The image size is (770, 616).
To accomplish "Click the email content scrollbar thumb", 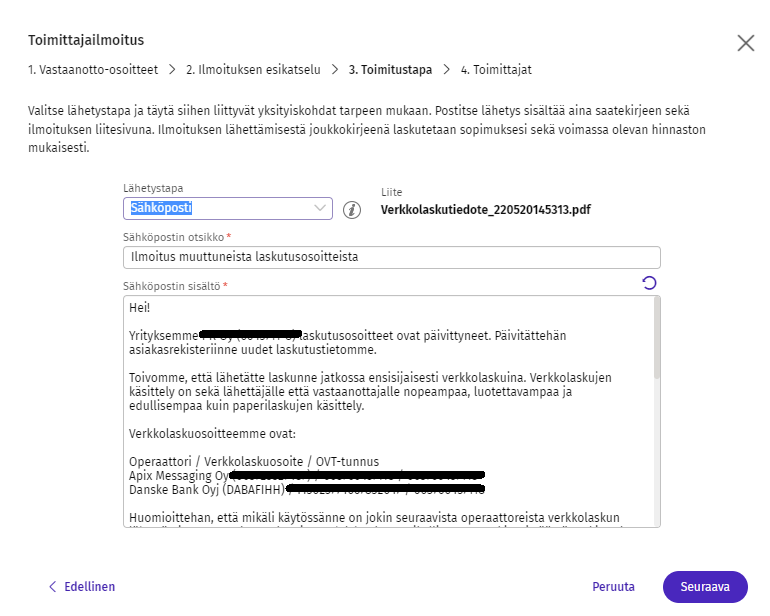I will point(657,339).
